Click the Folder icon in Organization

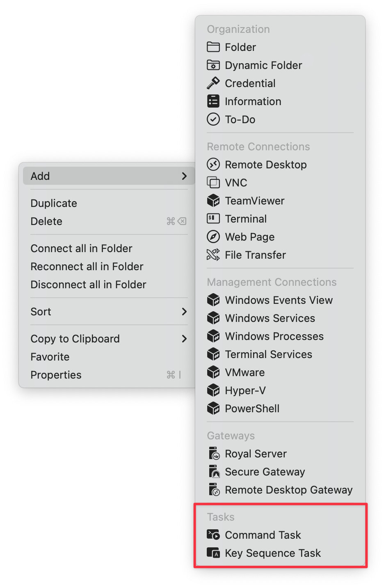pyautogui.click(x=213, y=47)
